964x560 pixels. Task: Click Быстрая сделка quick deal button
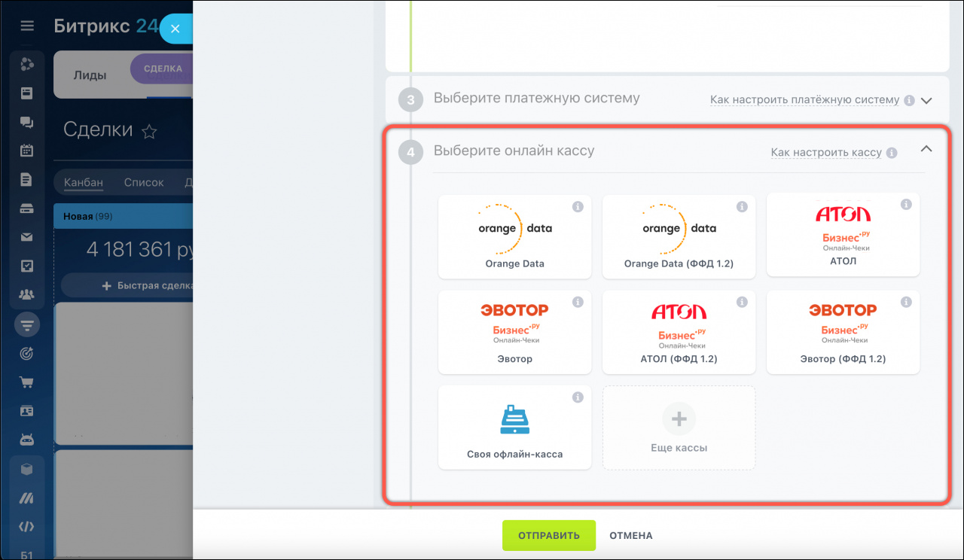127,285
